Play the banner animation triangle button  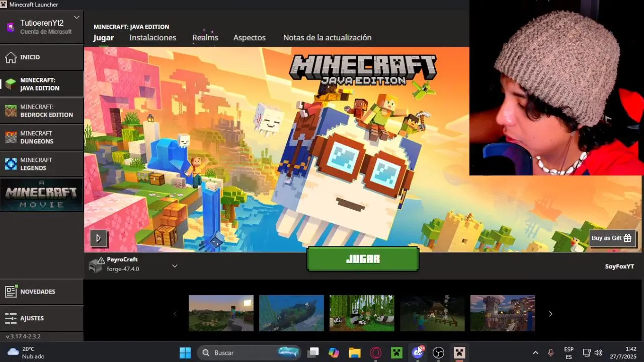[99, 238]
